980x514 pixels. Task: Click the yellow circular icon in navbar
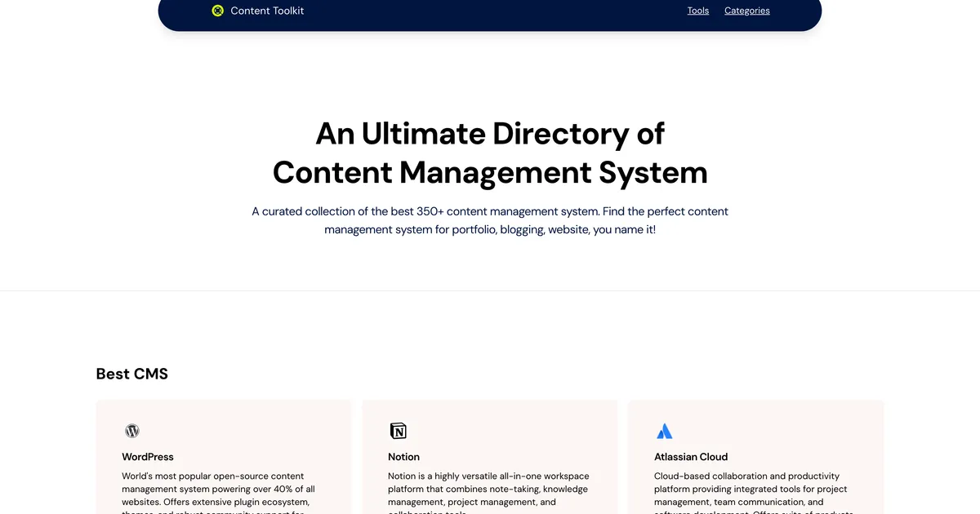(x=217, y=11)
